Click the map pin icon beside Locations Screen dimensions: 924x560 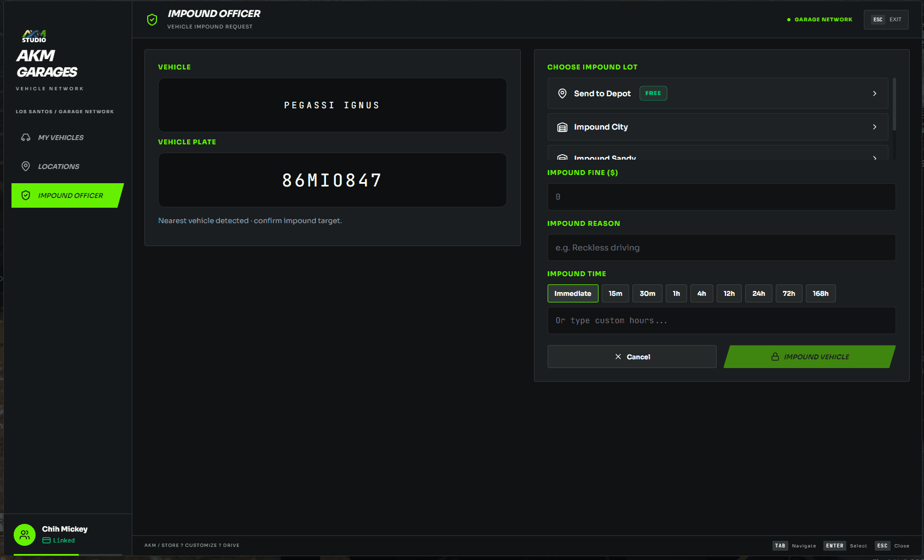click(x=26, y=166)
